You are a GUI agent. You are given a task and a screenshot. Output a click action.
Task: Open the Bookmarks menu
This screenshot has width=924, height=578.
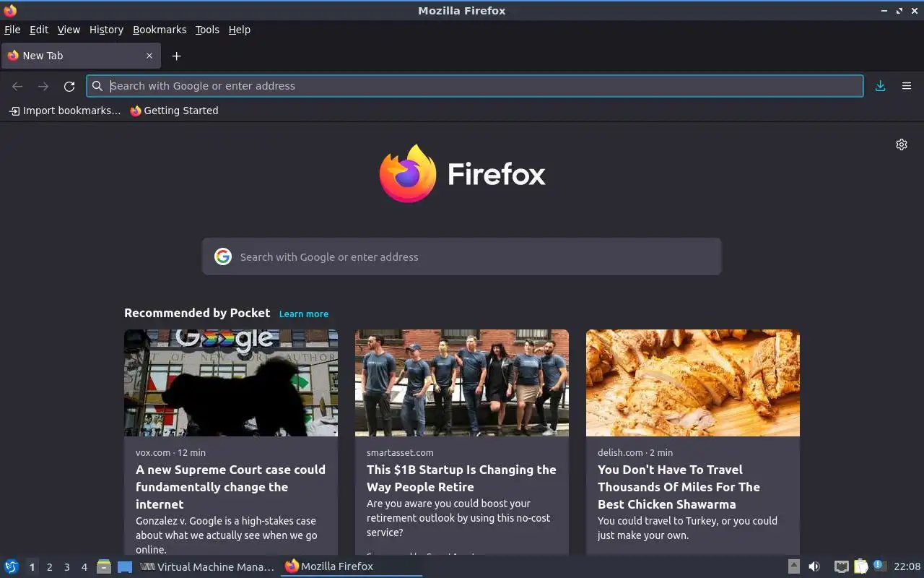pos(160,30)
